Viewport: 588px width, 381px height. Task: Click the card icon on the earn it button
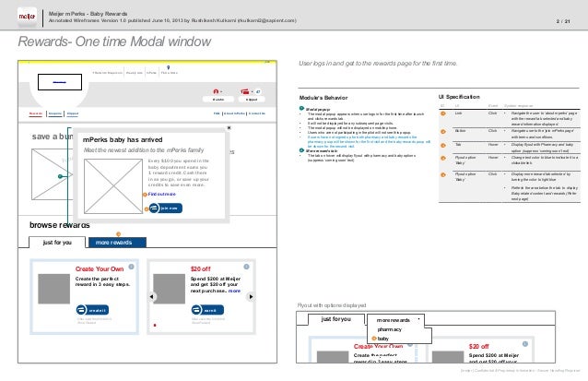click(196, 310)
